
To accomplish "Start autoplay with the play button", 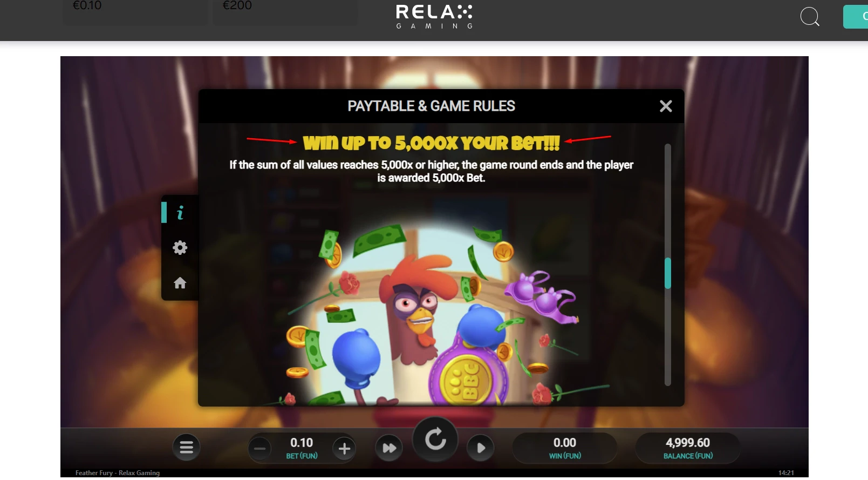I will point(481,448).
